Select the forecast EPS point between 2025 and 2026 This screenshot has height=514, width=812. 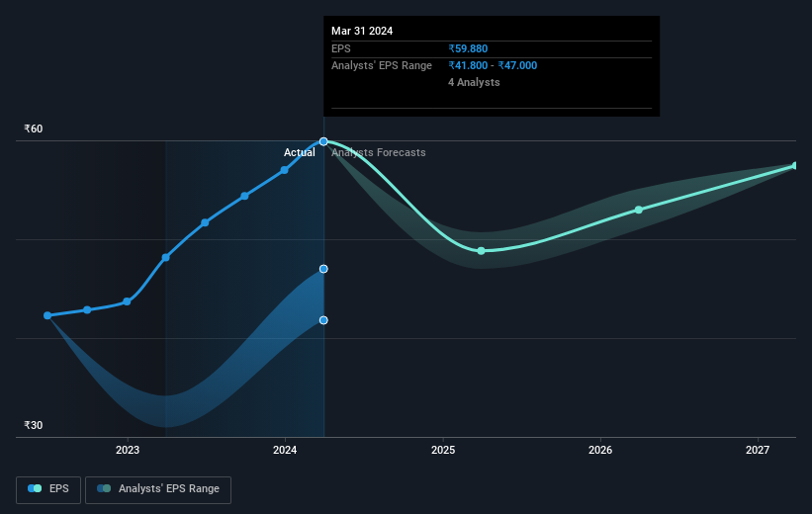(x=481, y=250)
